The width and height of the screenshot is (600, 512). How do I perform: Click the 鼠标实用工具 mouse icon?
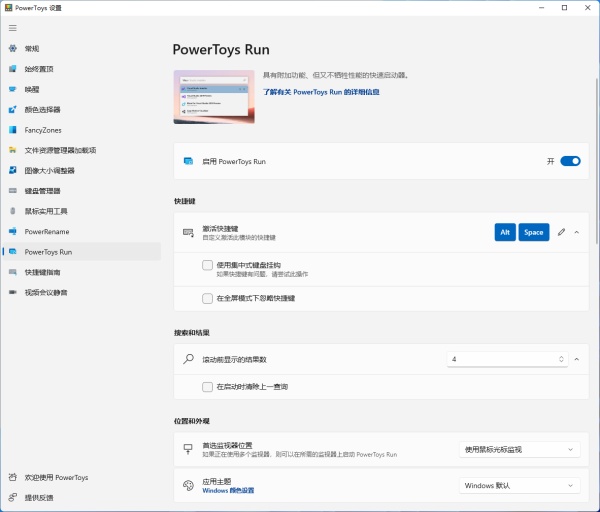point(13,211)
